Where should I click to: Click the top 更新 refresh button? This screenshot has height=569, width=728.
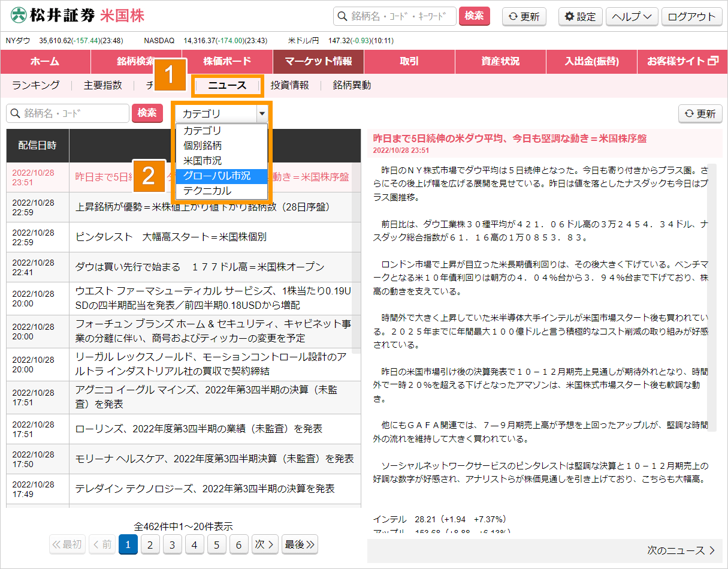pos(524,17)
